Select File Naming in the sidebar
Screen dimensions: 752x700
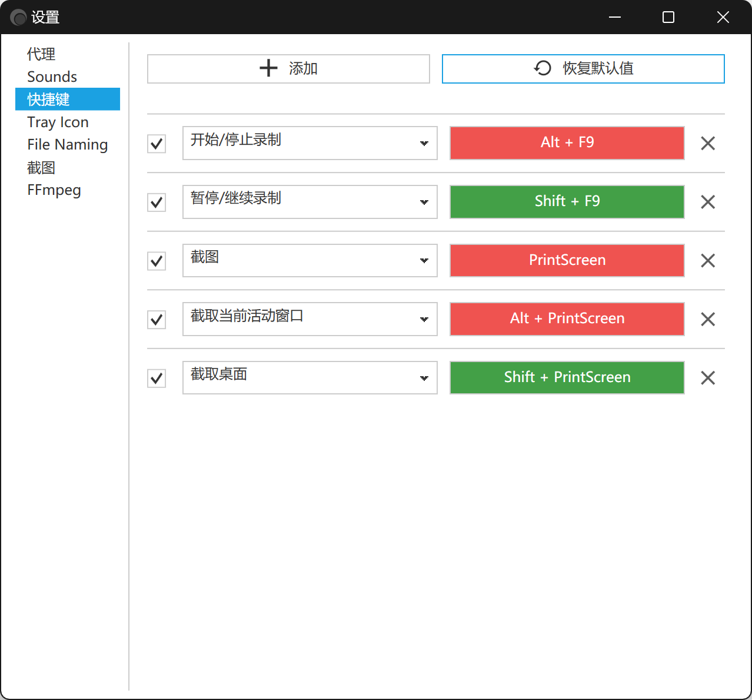[x=67, y=145]
